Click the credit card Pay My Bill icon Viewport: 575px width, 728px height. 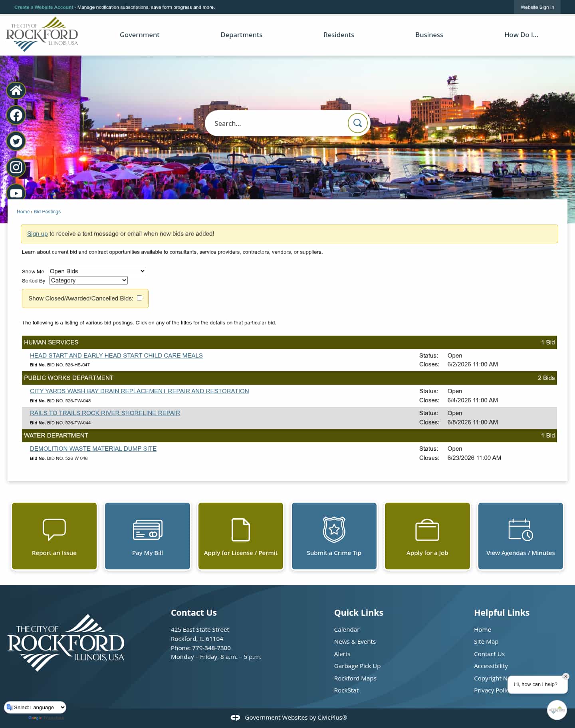coord(147,530)
